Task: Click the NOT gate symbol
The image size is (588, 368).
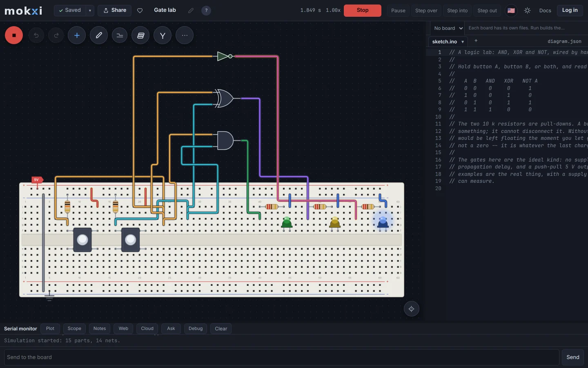Action: pyautogui.click(x=225, y=56)
